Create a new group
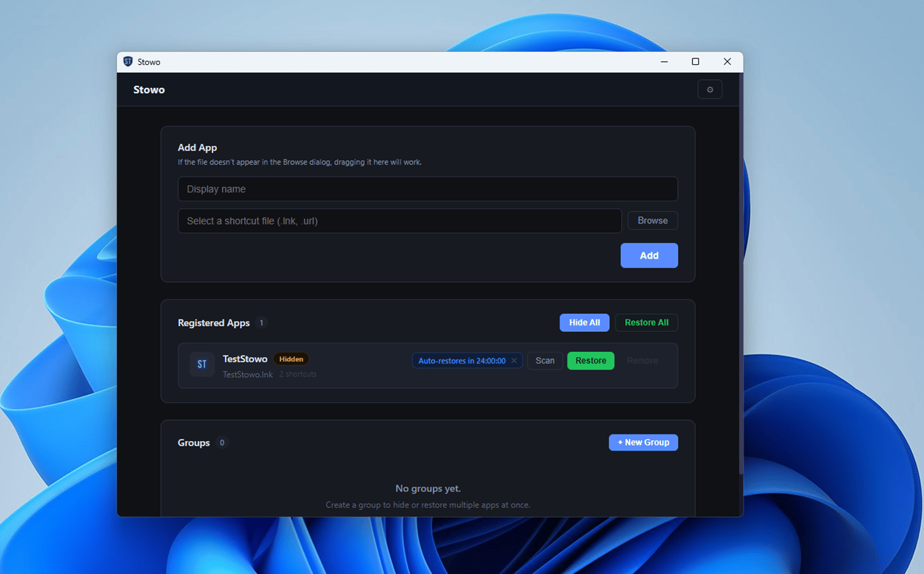The height and width of the screenshot is (574, 924). [x=644, y=442]
